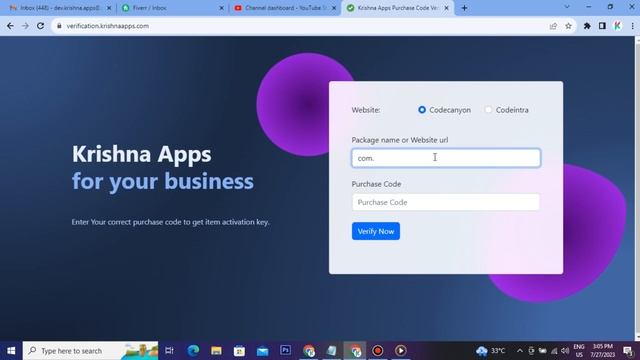Click into the Purchase Code field

(x=446, y=202)
